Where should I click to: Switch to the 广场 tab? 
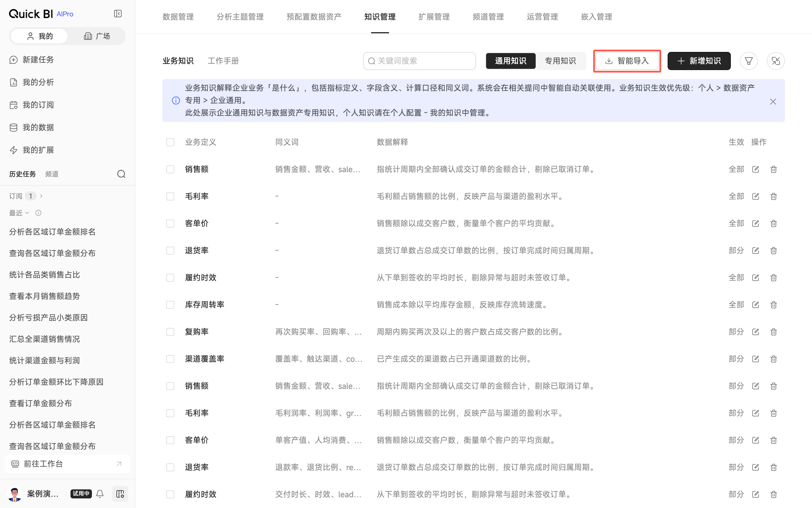coord(97,36)
